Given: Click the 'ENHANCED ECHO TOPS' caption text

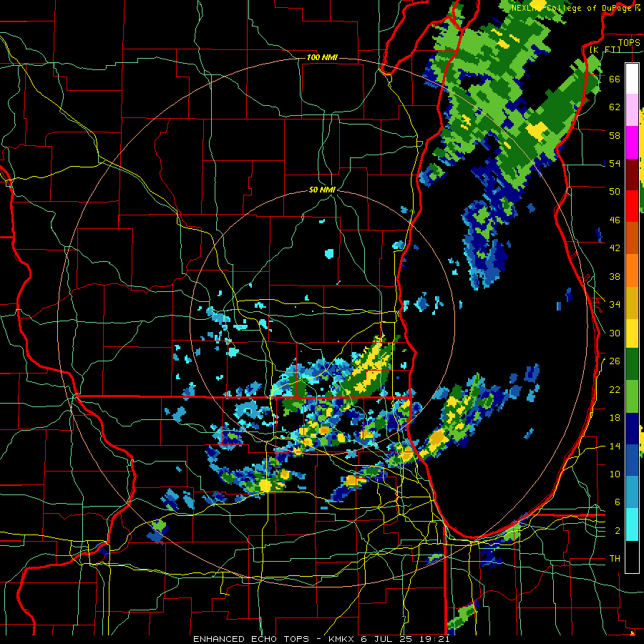Looking at the screenshot, I should [x=251, y=639].
